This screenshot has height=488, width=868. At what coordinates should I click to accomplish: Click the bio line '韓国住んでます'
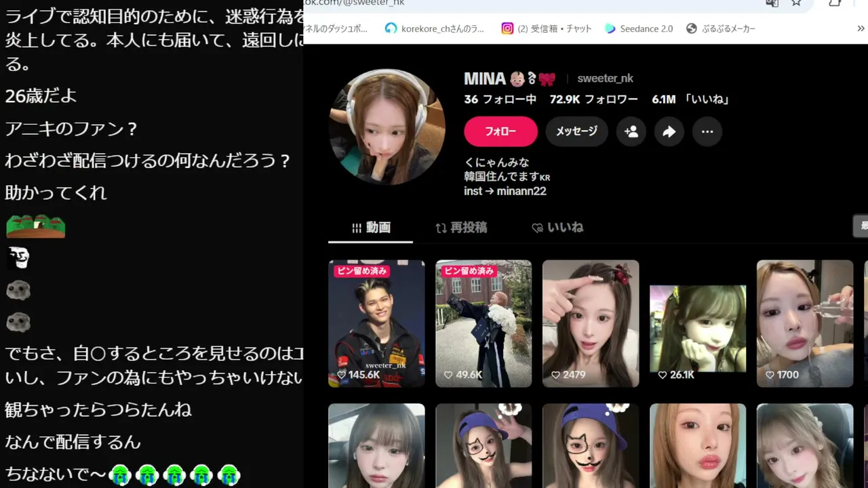pyautogui.click(x=507, y=177)
